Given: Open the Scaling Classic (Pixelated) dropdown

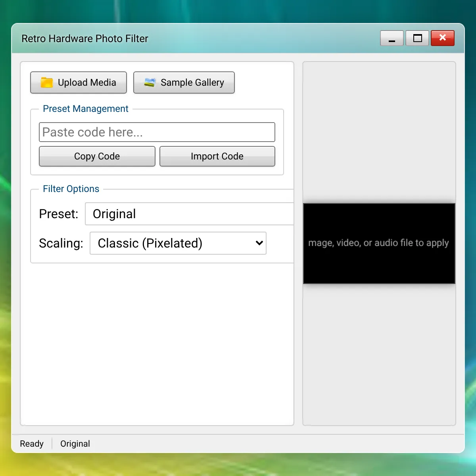Looking at the screenshot, I should point(178,243).
